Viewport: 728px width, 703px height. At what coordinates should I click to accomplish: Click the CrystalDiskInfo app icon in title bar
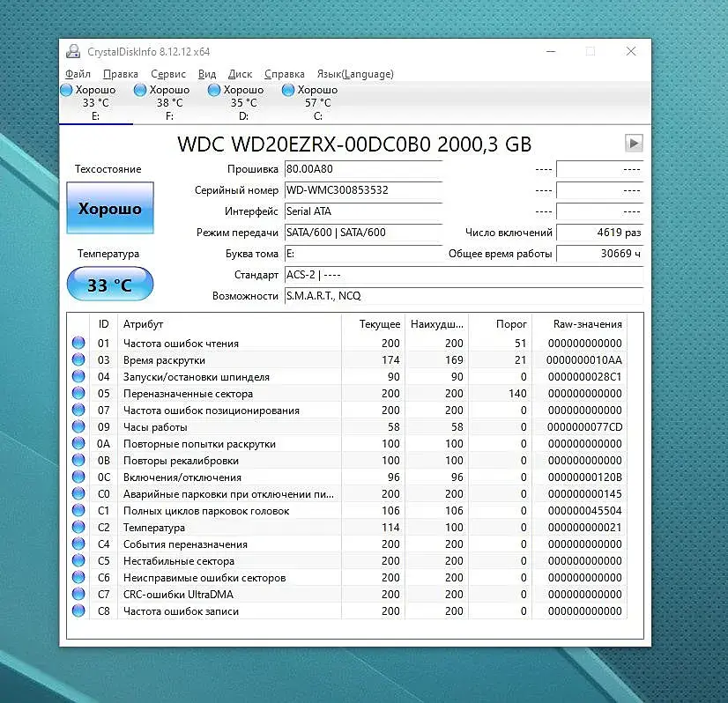click(73, 51)
